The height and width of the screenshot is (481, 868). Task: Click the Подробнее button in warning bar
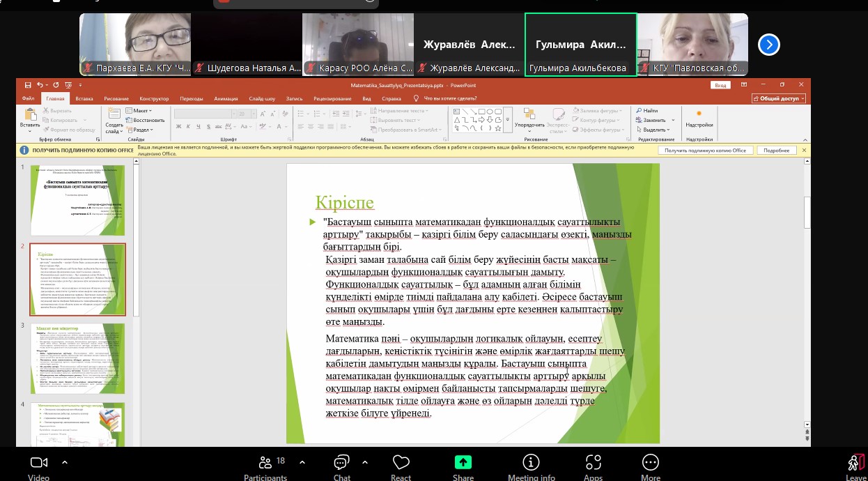pyautogui.click(x=776, y=151)
